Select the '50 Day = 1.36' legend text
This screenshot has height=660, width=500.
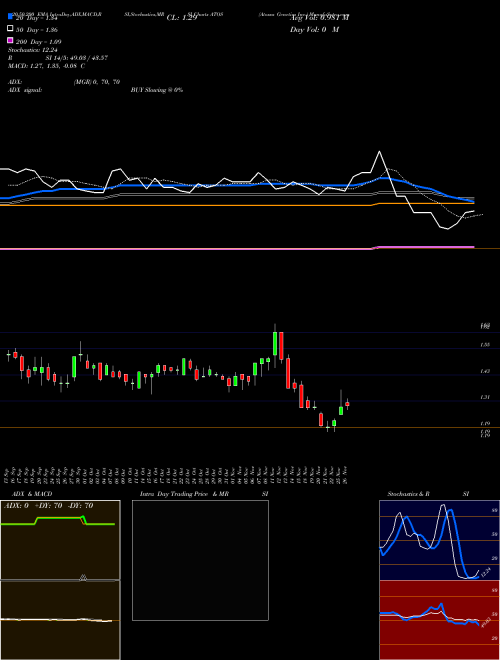[x=37, y=30]
